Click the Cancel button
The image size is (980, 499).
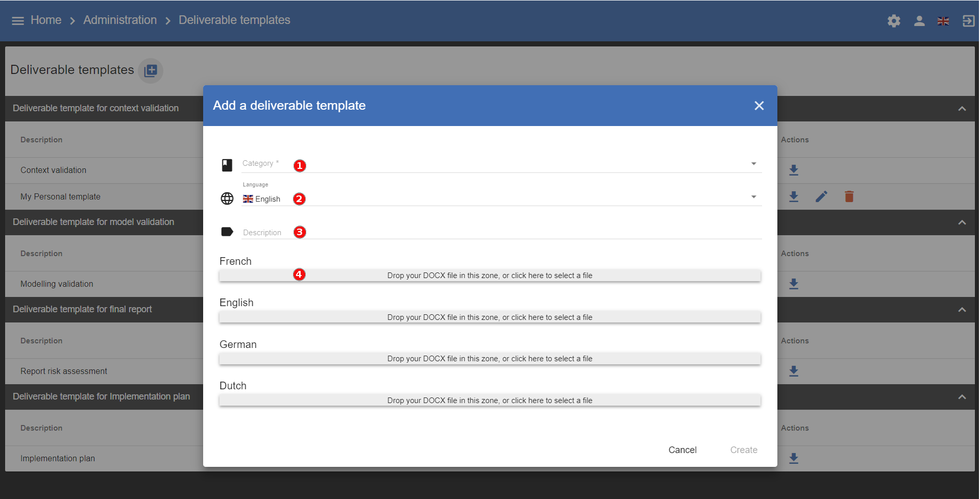click(x=682, y=450)
